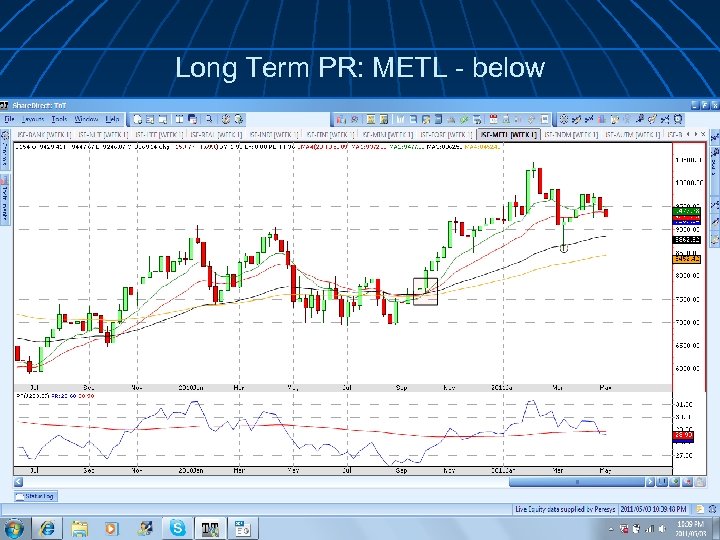720x540 pixels.
Task: Show hidden system tray icons
Action: click(611, 529)
